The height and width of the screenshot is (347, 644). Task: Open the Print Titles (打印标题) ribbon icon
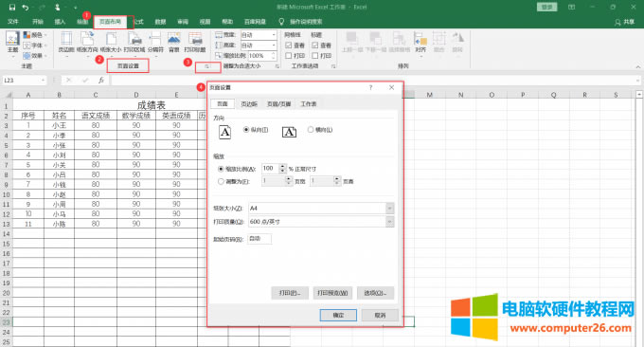(x=195, y=42)
